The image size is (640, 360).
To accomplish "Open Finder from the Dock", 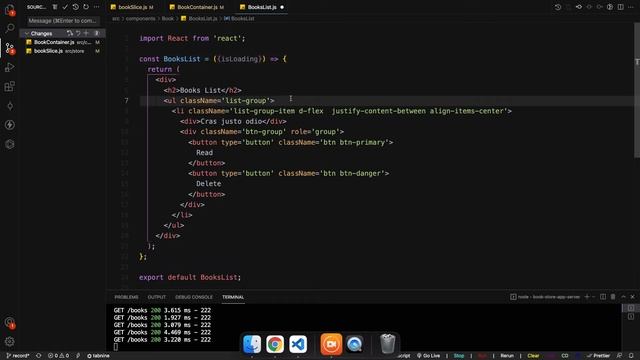I will (x=252, y=344).
